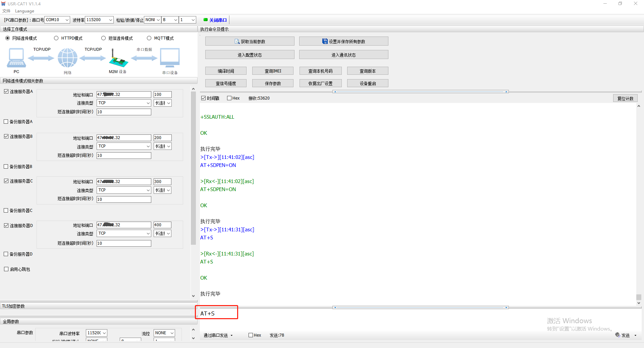Screen dimensions: 644x348
Task: Click the green close serial port indicator
Action: coord(206,20)
